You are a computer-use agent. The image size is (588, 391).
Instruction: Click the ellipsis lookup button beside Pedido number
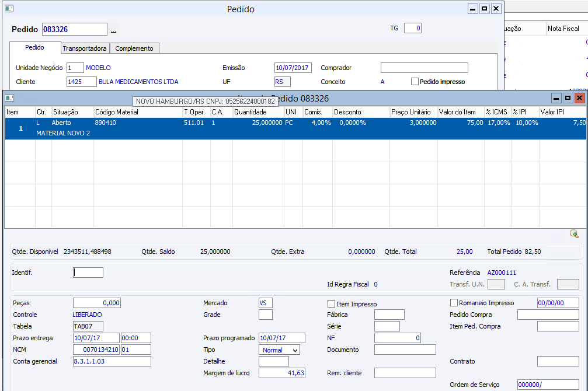113,30
